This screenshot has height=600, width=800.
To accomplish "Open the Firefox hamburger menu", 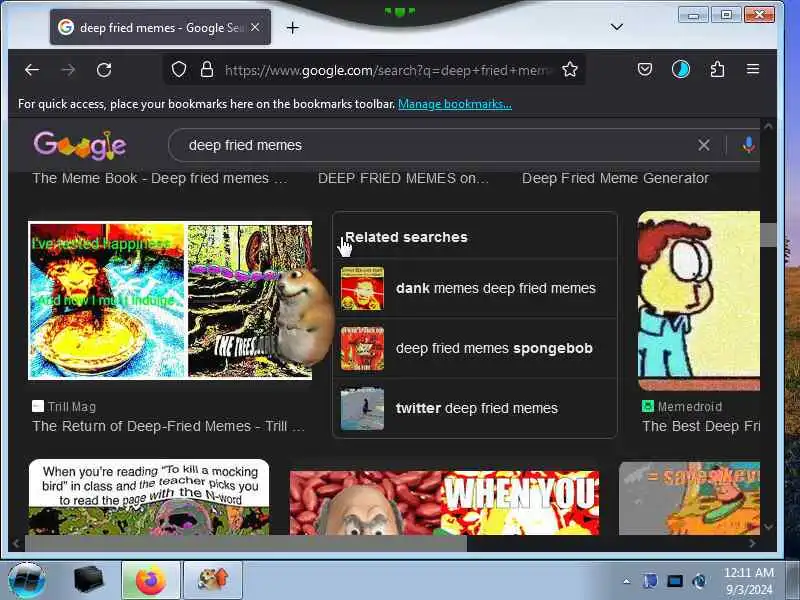I will (x=753, y=69).
